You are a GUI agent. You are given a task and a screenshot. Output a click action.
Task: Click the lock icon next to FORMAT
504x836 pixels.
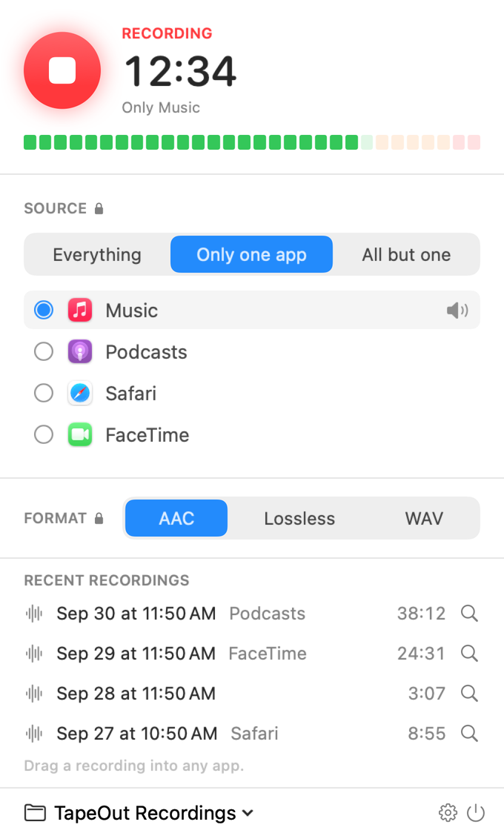99,518
